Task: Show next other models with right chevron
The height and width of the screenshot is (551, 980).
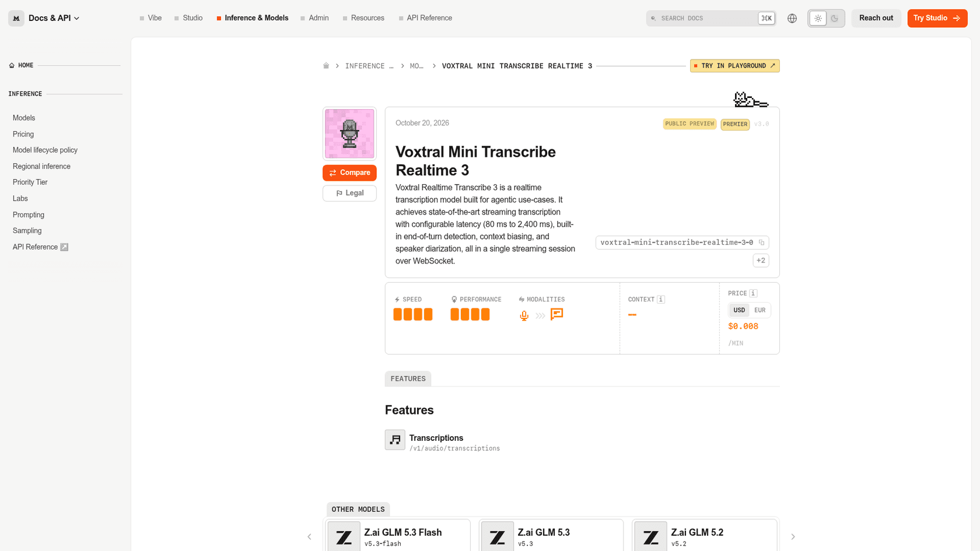Action: click(x=793, y=536)
